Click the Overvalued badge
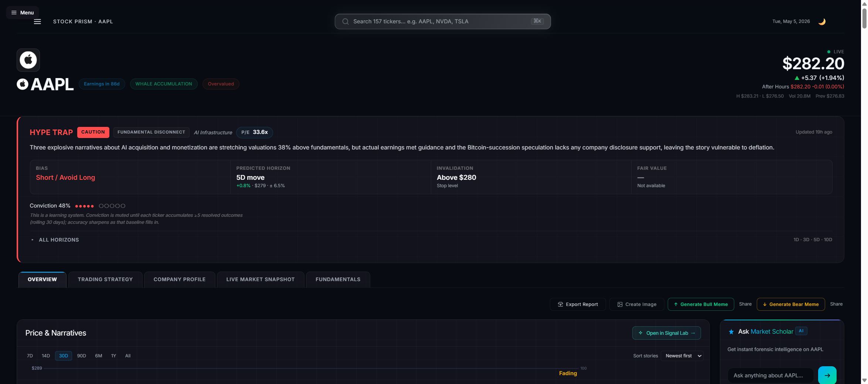This screenshot has width=868, height=384. [x=221, y=84]
